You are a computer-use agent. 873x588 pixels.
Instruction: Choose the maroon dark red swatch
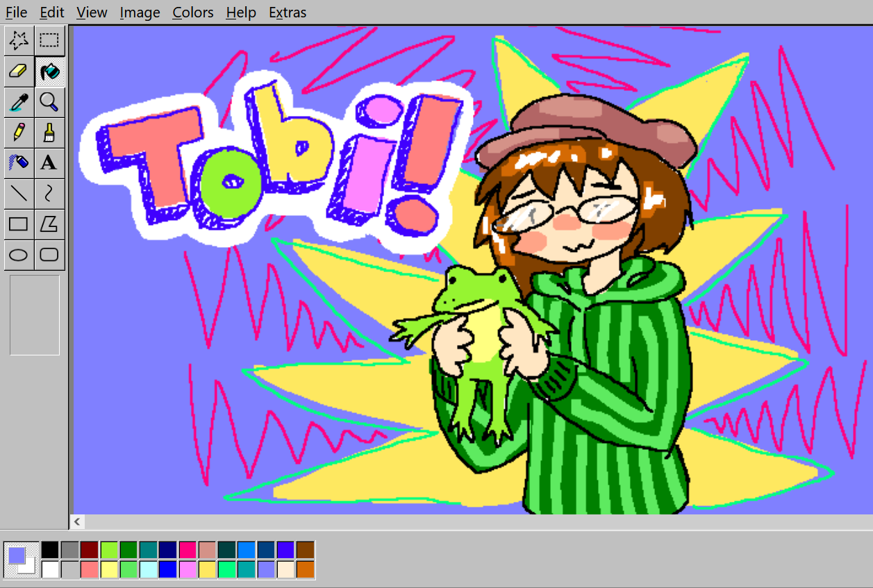pyautogui.click(x=89, y=550)
